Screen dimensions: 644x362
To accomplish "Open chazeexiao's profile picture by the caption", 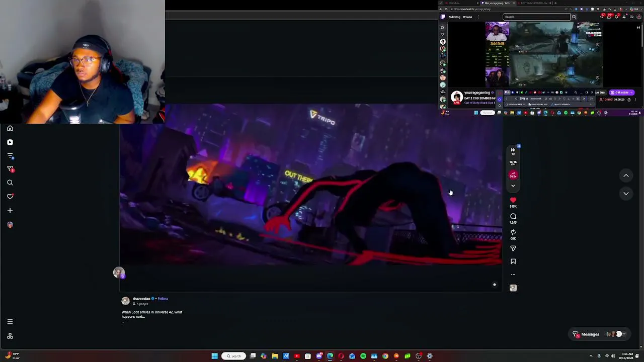I will pyautogui.click(x=125, y=301).
